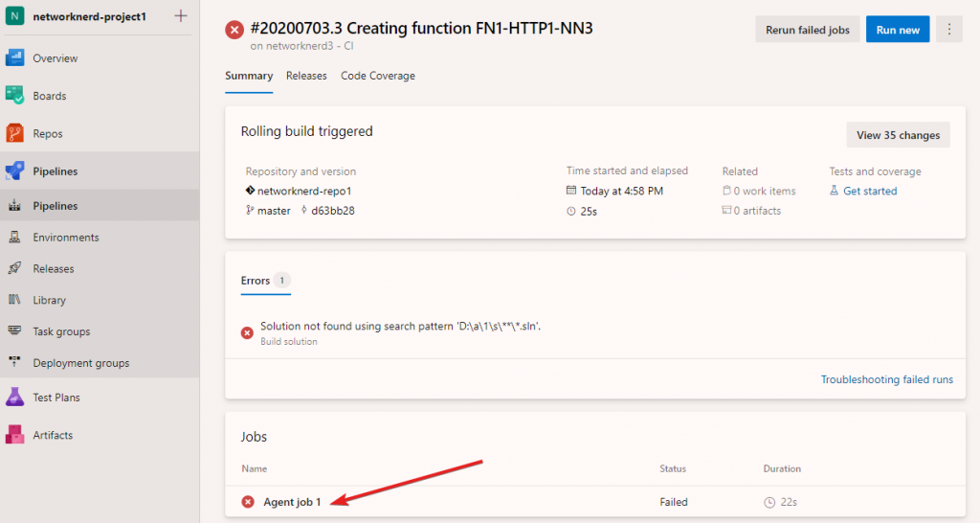Click the Library books icon
Viewport: 980px width, 523px height.
[x=14, y=300]
